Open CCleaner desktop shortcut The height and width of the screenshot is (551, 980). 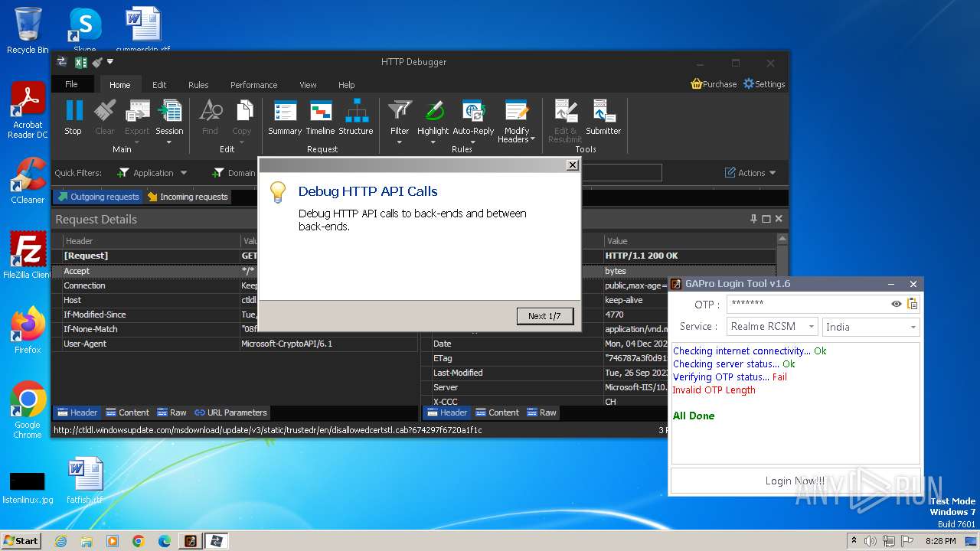(28, 181)
